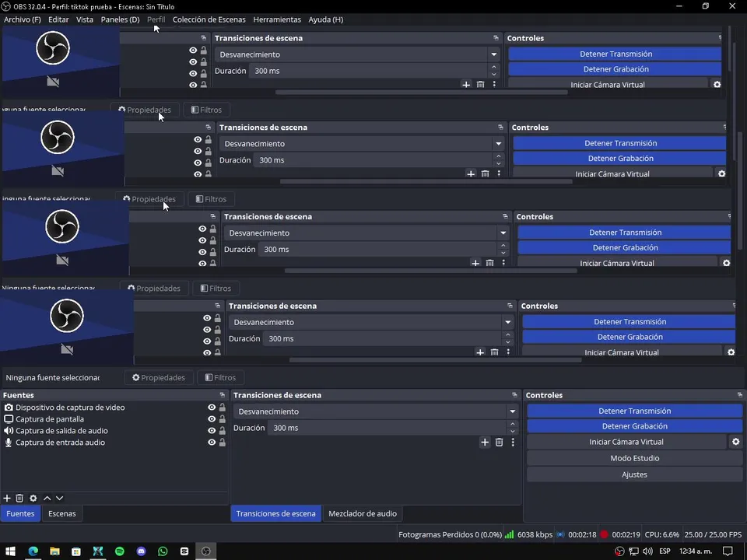Undock the Fuentes panel via its header icon

pyautogui.click(x=222, y=395)
